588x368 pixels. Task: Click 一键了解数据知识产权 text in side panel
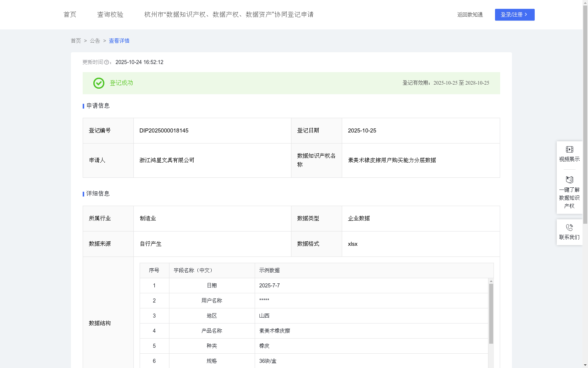click(x=569, y=198)
